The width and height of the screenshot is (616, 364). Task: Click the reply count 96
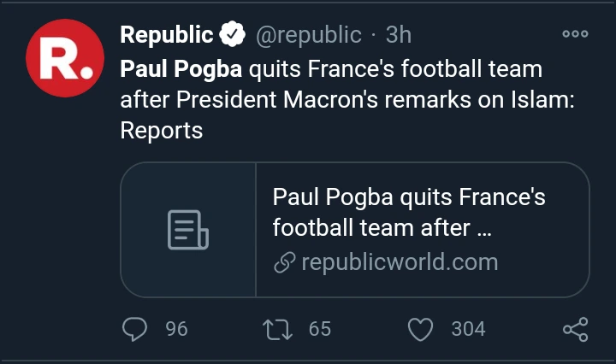click(x=176, y=329)
